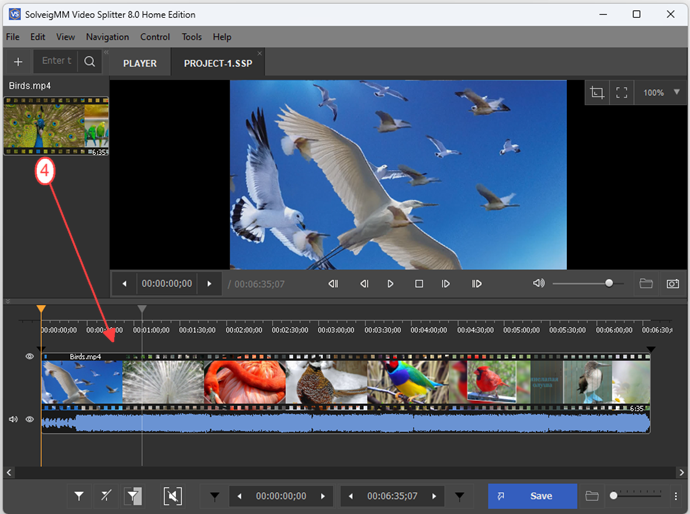The image size is (690, 514).
Task: Open the Help menu
Action: pyautogui.click(x=222, y=37)
